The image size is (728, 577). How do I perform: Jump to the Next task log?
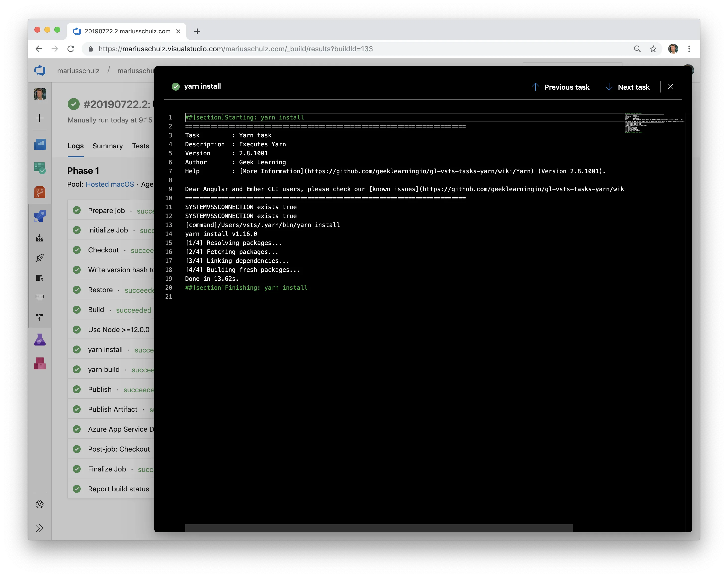point(627,87)
